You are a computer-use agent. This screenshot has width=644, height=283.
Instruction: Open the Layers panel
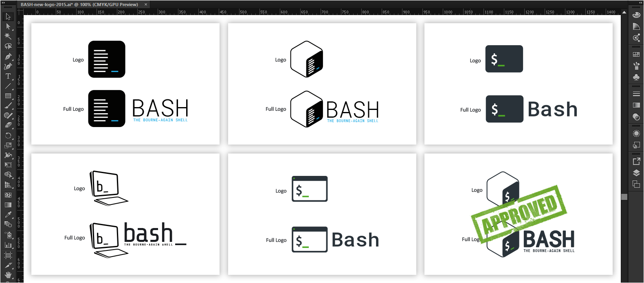(636, 173)
